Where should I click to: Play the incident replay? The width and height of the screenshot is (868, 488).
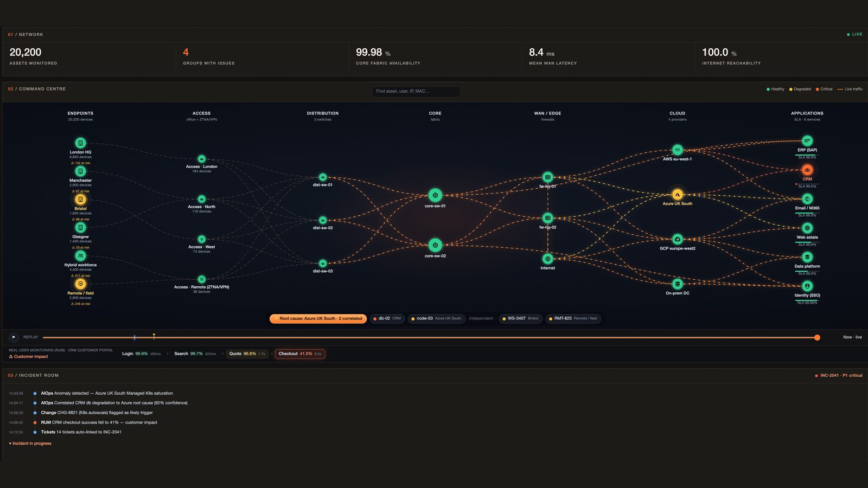coord(14,337)
